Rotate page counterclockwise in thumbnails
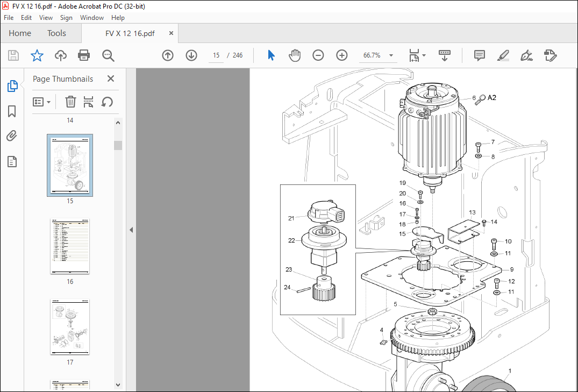Viewport: 578px width, 392px height. (x=107, y=102)
